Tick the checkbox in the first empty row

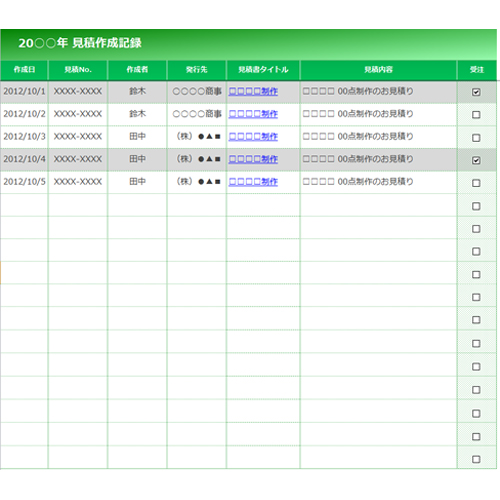(476, 206)
